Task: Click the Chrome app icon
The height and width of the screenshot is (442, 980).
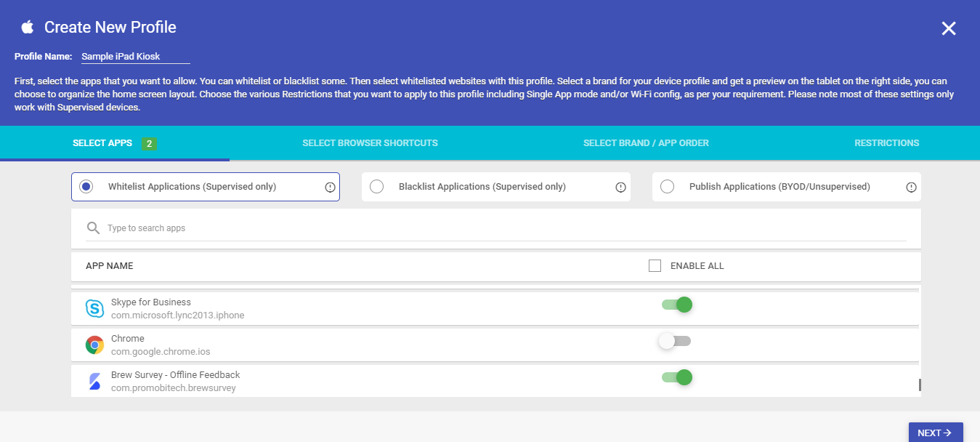Action: pyautogui.click(x=94, y=345)
